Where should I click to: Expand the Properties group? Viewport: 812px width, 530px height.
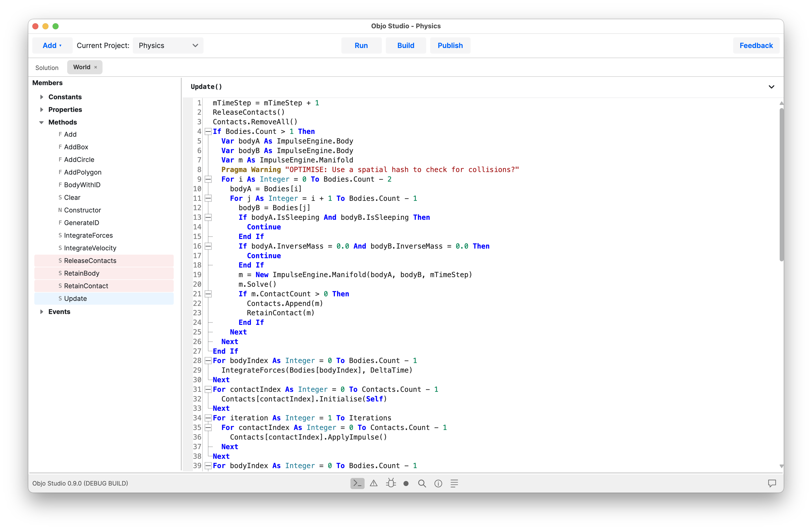pos(42,110)
